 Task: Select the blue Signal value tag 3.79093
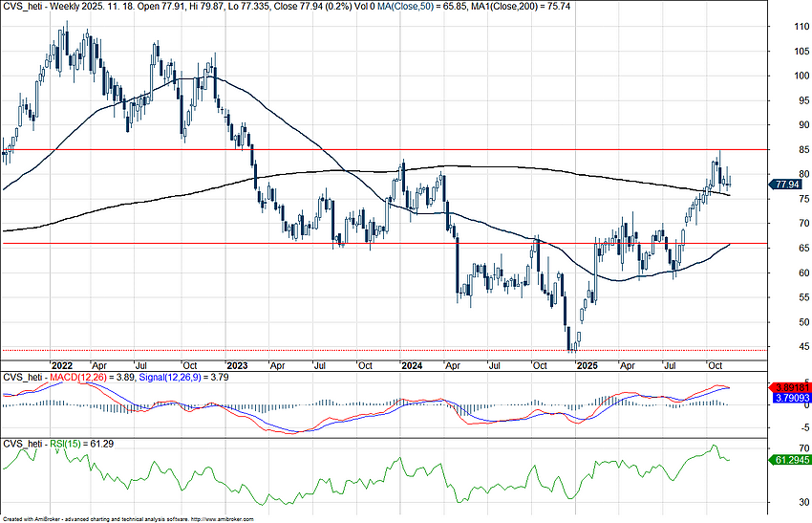pyautogui.click(x=788, y=398)
